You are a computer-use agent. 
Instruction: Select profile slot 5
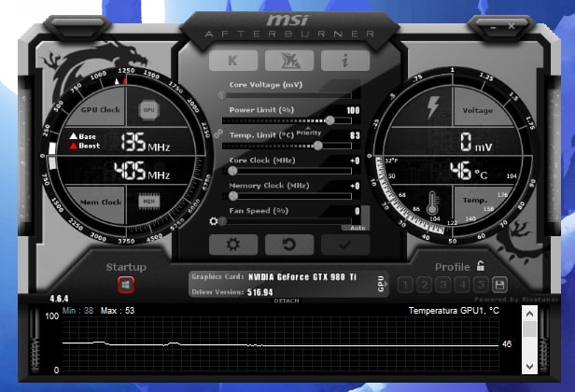pyautogui.click(x=481, y=285)
